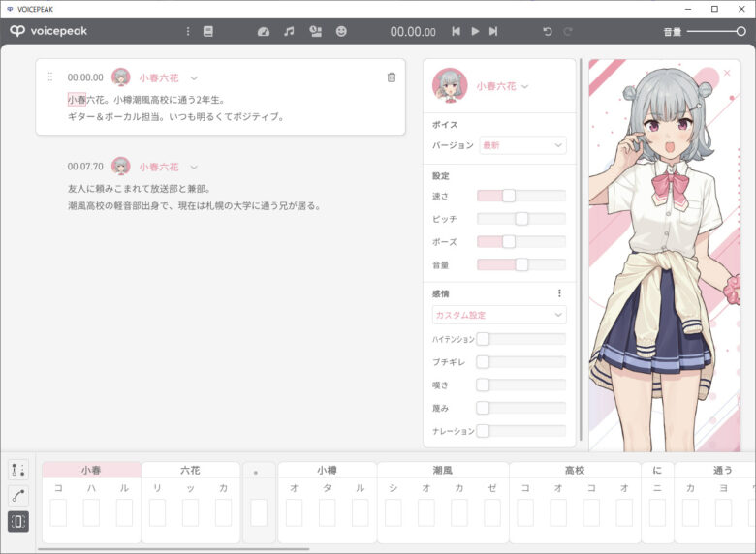This screenshot has width=756, height=554.
Task: Redo the last action
Action: (x=567, y=31)
